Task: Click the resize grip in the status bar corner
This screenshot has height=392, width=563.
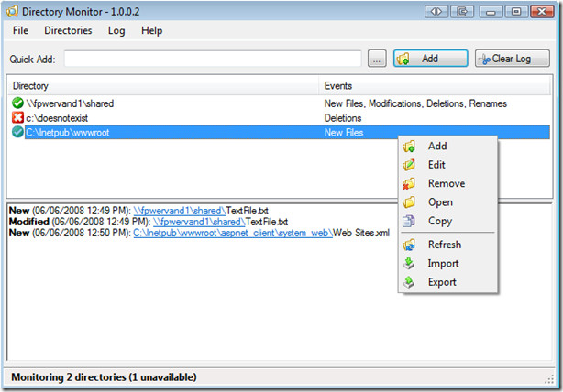Action: tap(549, 379)
